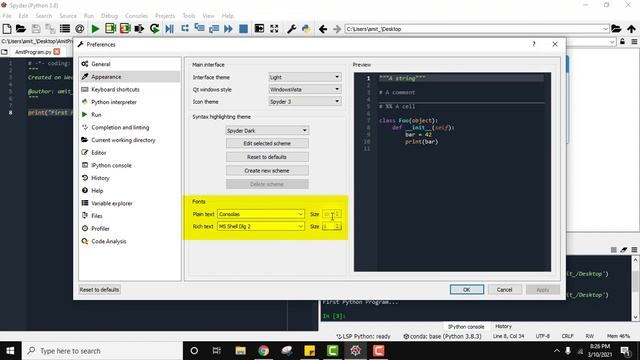Click the Continue execution double-arrow icon
The image size is (640, 360).
click(x=229, y=29)
